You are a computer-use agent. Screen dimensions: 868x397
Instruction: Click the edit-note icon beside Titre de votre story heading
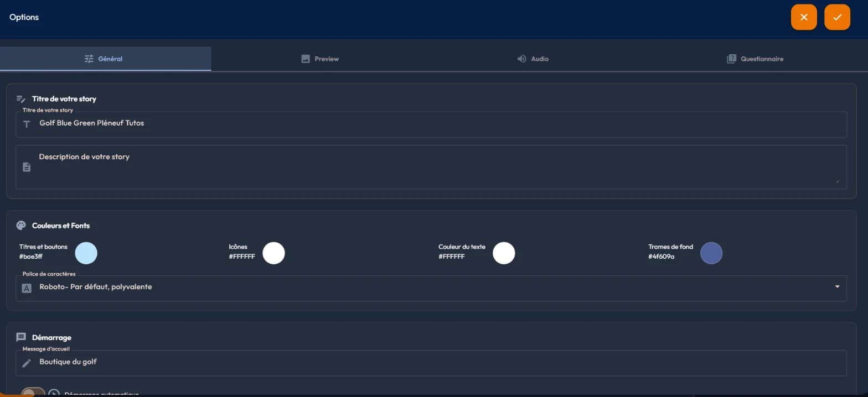pyautogui.click(x=21, y=99)
